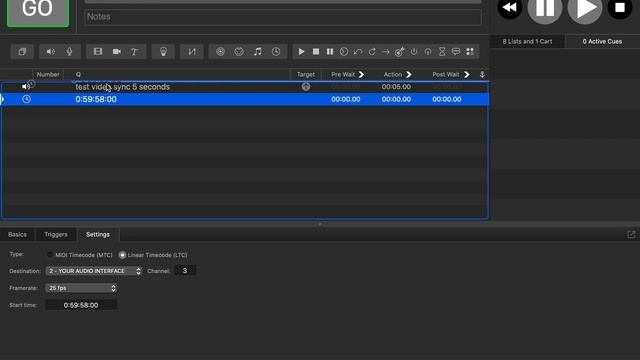Add a Script cue (grid icon)
640x360 pixels.
pyautogui.click(x=470, y=52)
